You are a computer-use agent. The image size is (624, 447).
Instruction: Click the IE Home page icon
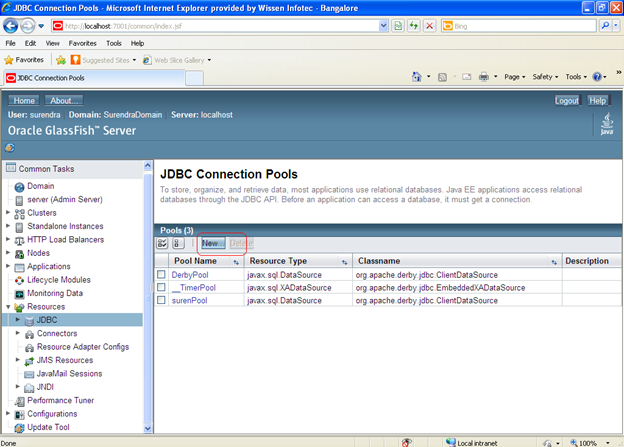[x=416, y=76]
